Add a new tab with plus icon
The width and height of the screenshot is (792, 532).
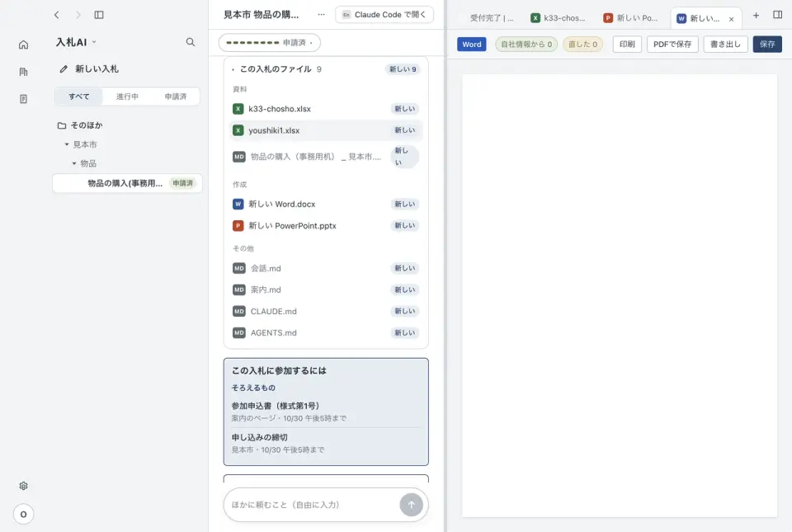tap(756, 16)
